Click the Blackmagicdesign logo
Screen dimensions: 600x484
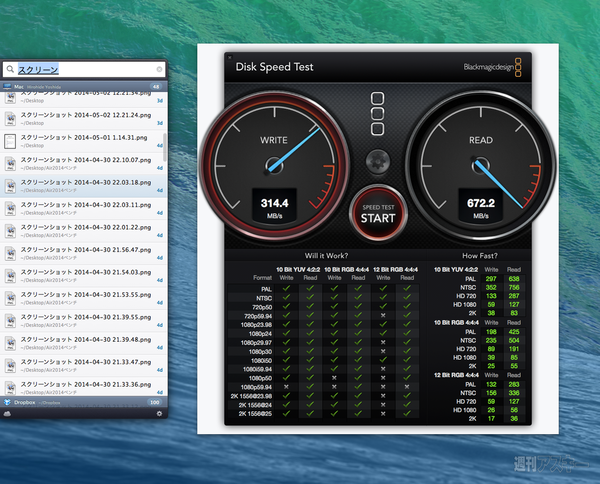pyautogui.click(x=492, y=68)
